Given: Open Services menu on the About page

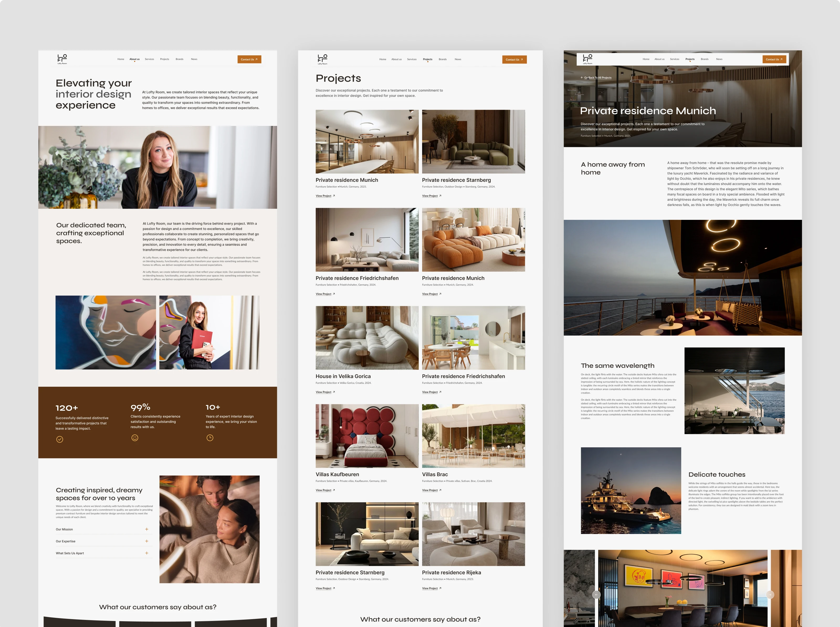Looking at the screenshot, I should coord(149,59).
